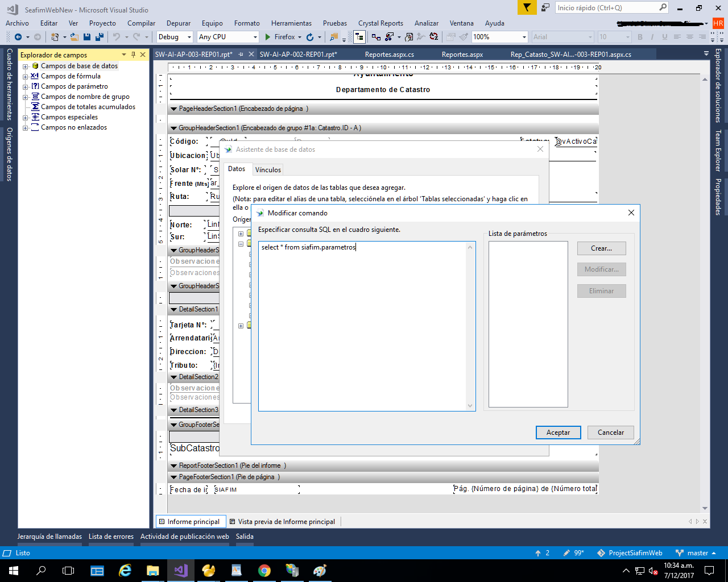Expand Campos de base de datos node
This screenshot has width=728, height=582.
[25, 66]
